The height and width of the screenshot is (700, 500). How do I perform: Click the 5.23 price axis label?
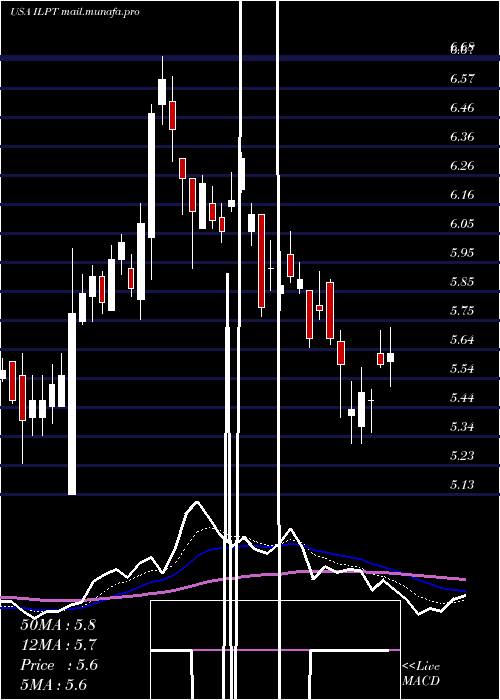coord(462,456)
